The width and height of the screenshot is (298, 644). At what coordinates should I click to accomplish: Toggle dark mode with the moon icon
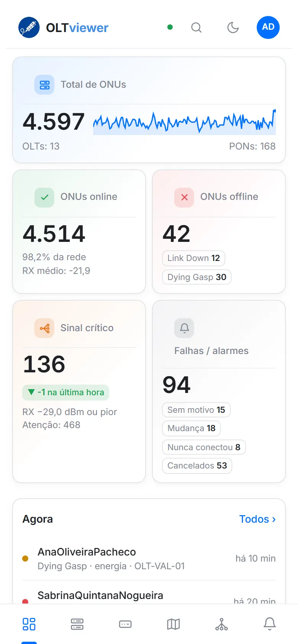233,27
